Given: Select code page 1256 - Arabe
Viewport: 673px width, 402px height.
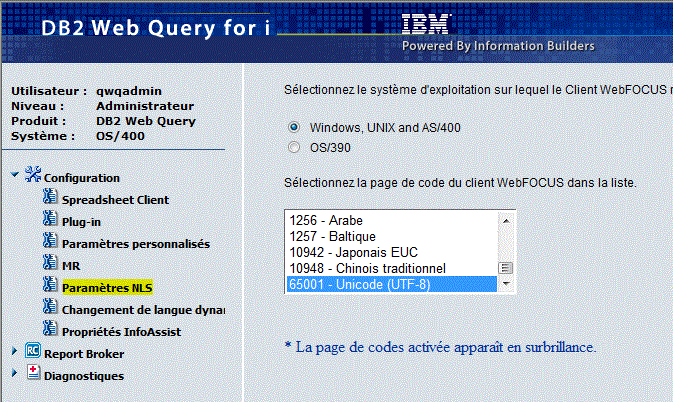Looking at the screenshot, I should (392, 220).
